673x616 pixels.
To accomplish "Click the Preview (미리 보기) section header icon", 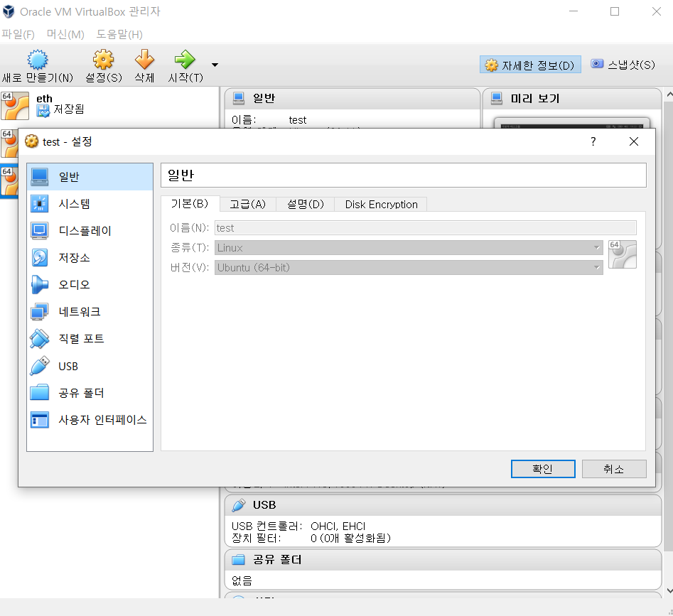I will pos(497,98).
